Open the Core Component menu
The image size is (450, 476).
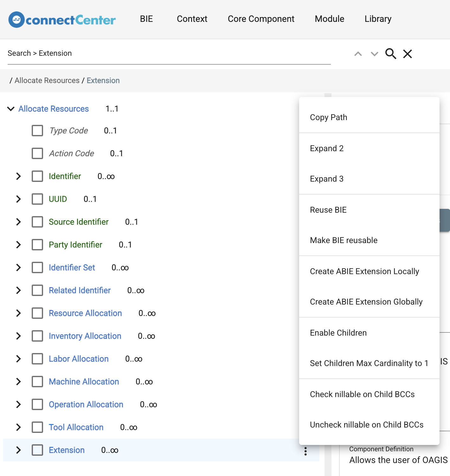coord(261,19)
